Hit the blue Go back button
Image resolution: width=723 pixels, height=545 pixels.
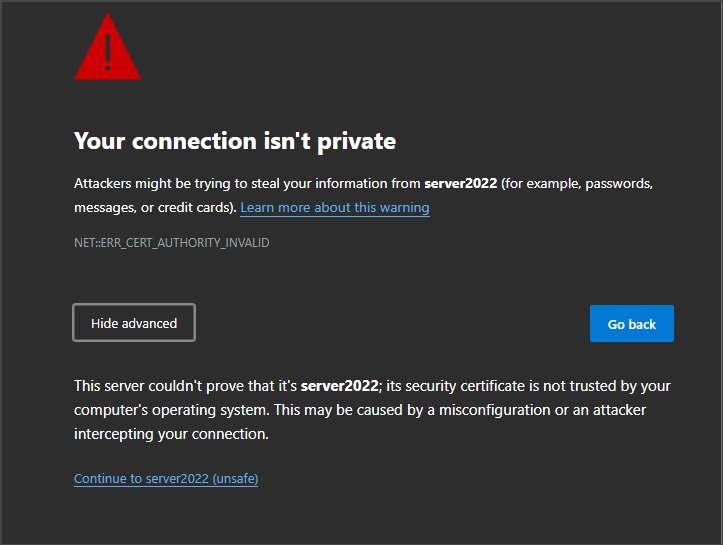click(632, 324)
